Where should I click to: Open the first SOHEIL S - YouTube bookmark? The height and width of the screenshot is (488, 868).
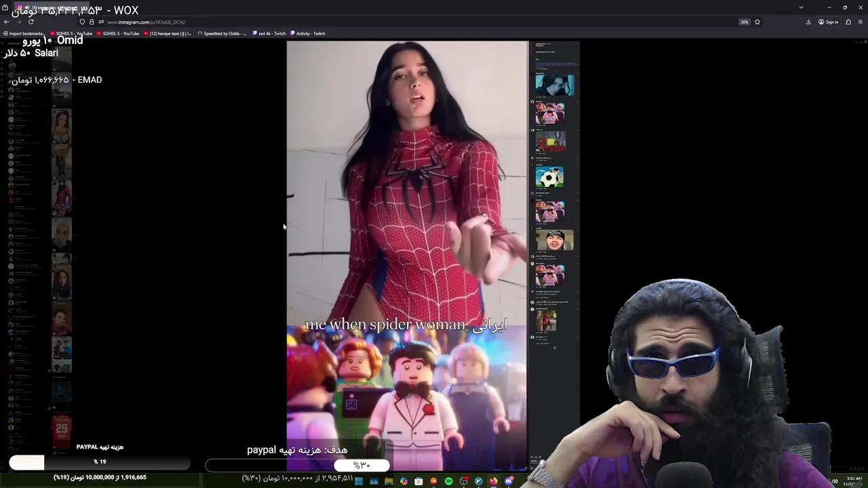[71, 33]
